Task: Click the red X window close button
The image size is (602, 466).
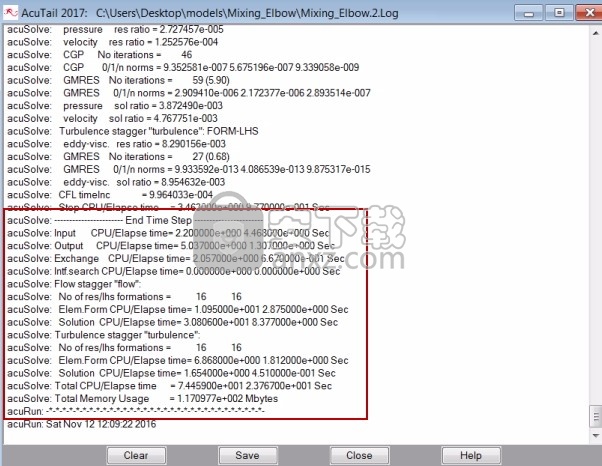Action: click(589, 13)
